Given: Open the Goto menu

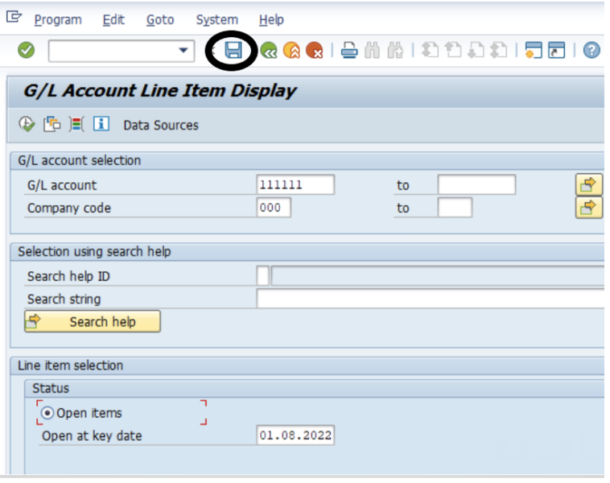Looking at the screenshot, I should tap(160, 19).
